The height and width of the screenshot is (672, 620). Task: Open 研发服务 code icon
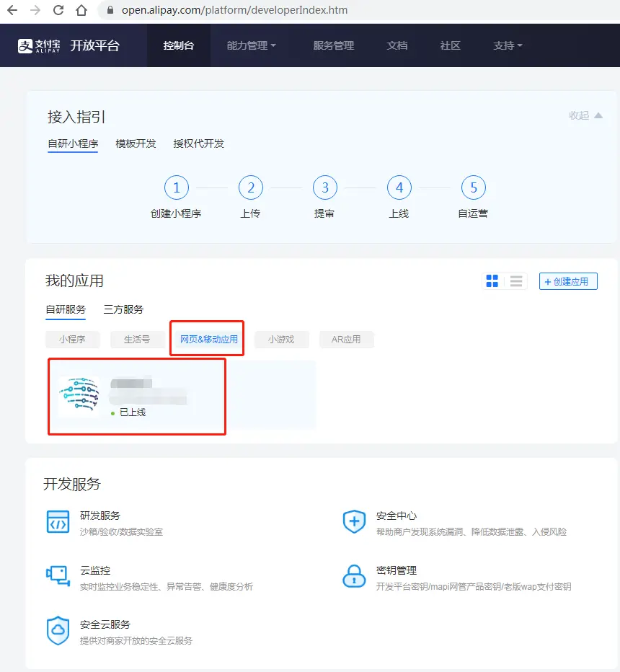pyautogui.click(x=58, y=521)
